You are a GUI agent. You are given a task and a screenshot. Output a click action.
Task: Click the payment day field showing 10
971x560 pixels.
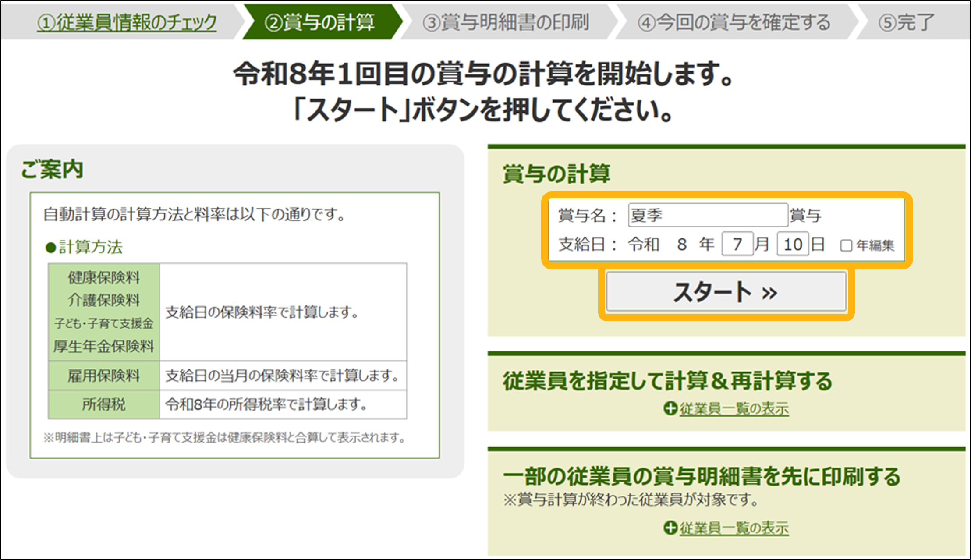(793, 244)
